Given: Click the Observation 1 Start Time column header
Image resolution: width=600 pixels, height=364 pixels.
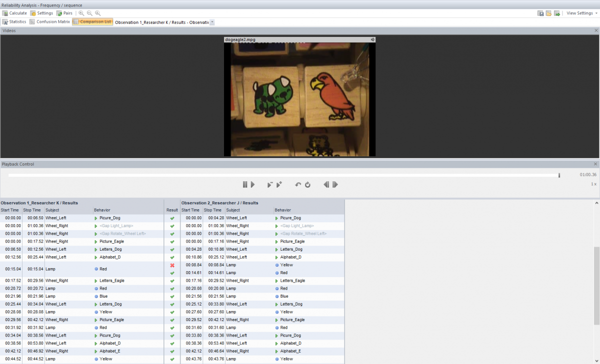Looking at the screenshot, I should click(10, 210).
